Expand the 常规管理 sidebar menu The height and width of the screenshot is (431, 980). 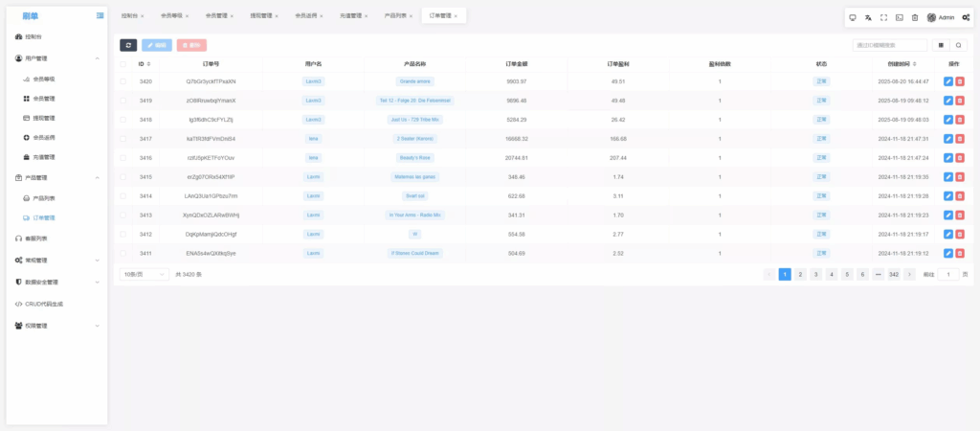pos(57,260)
